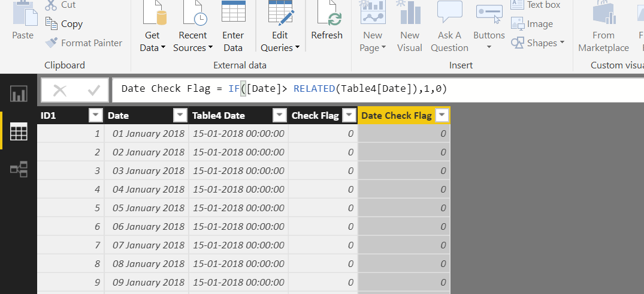Viewport: 644px width, 294px height.
Task: Expand the Edit Queries dropdown arrow
Action: point(297,47)
